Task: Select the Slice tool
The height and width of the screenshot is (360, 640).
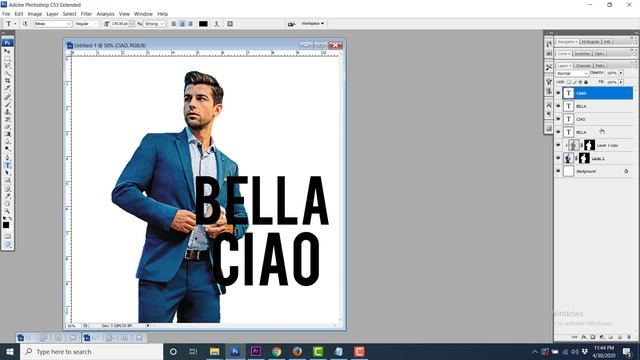Action: click(7, 88)
